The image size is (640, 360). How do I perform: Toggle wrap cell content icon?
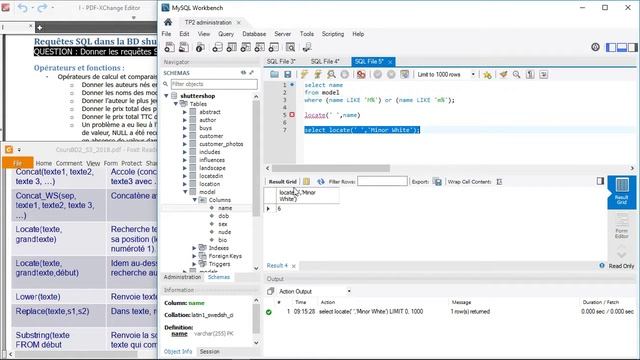pyautogui.click(x=499, y=182)
